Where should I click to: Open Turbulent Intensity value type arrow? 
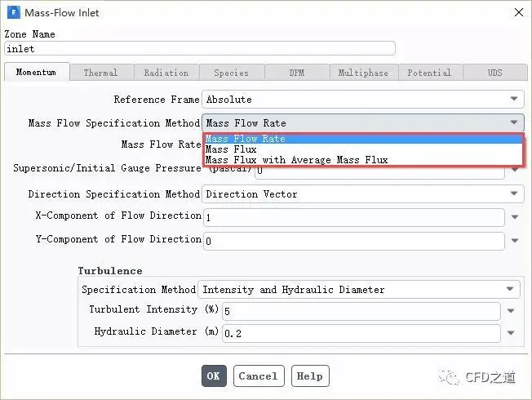[511, 311]
